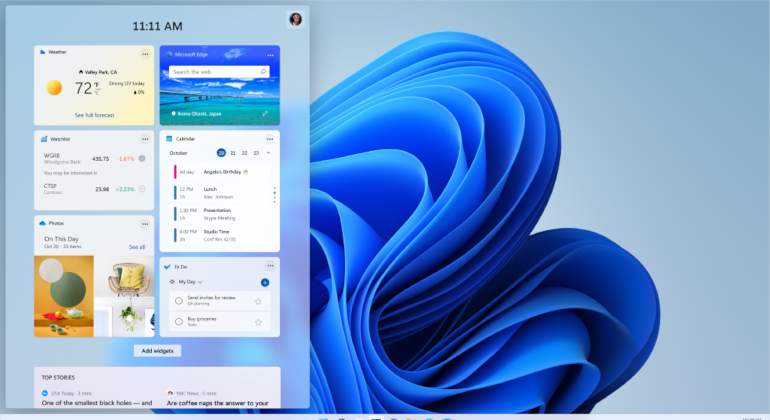Open the yellow circles photo thumbnail
This screenshot has height=420, width=770.
point(64,296)
